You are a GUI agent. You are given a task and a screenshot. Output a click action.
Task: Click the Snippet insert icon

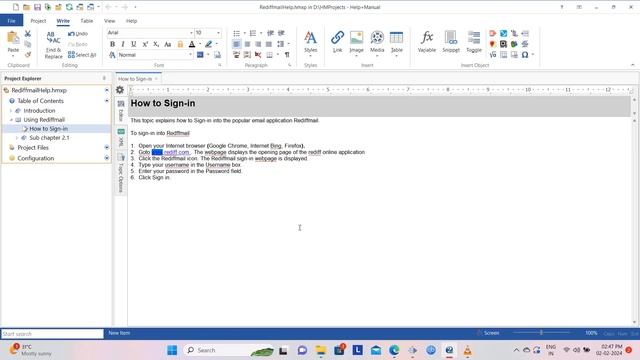(451, 42)
